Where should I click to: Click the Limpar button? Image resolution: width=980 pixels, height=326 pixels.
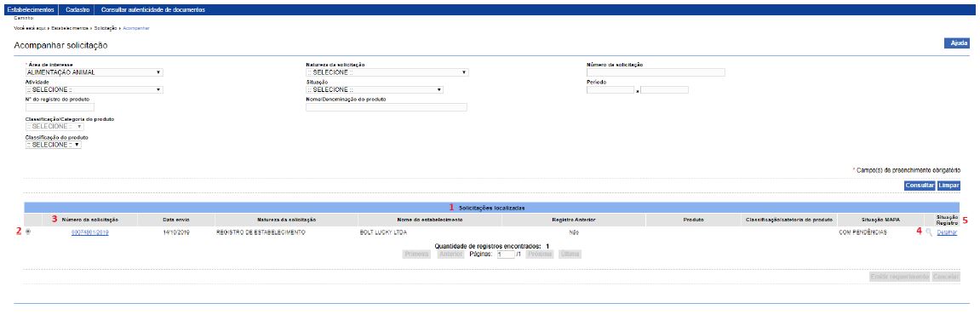click(x=948, y=186)
